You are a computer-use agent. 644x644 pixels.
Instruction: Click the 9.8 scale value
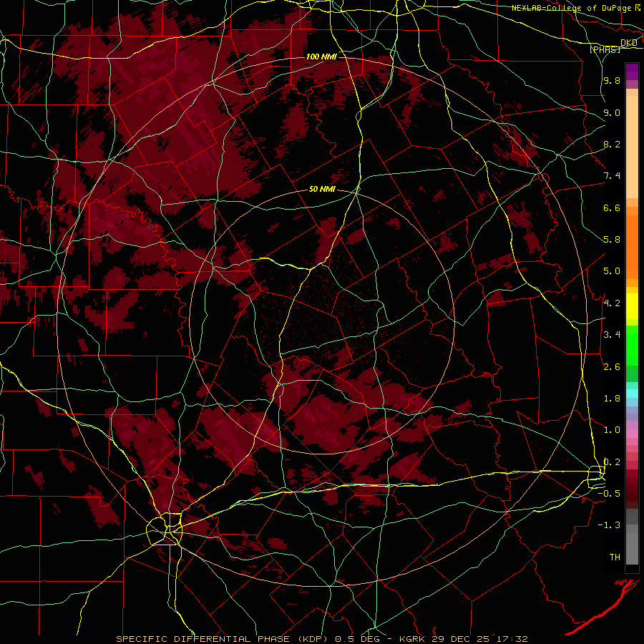[x=612, y=81]
